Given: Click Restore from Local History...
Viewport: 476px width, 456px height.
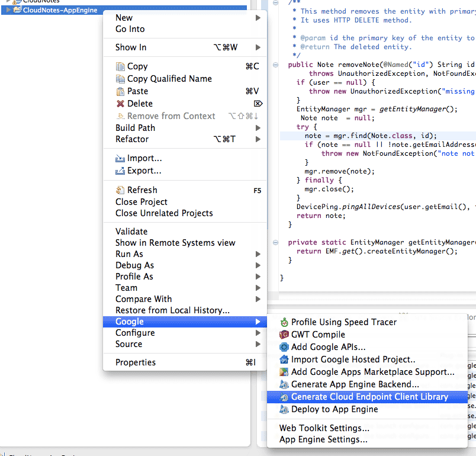Looking at the screenshot, I should [172, 310].
